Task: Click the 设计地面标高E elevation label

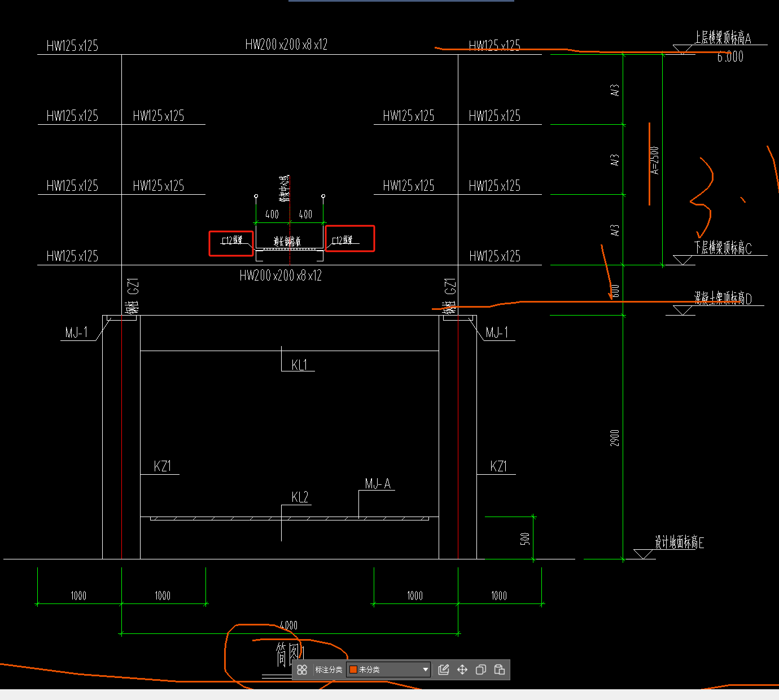Action: point(680,542)
